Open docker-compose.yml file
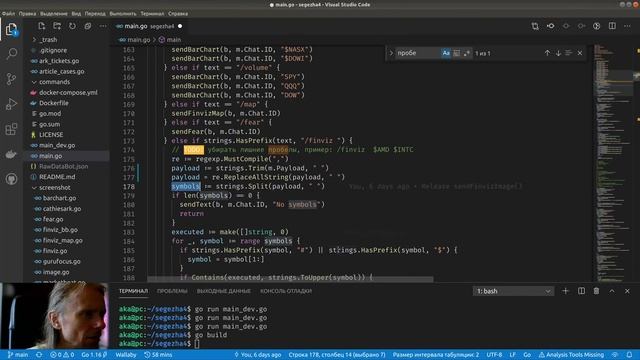 pos(67,92)
